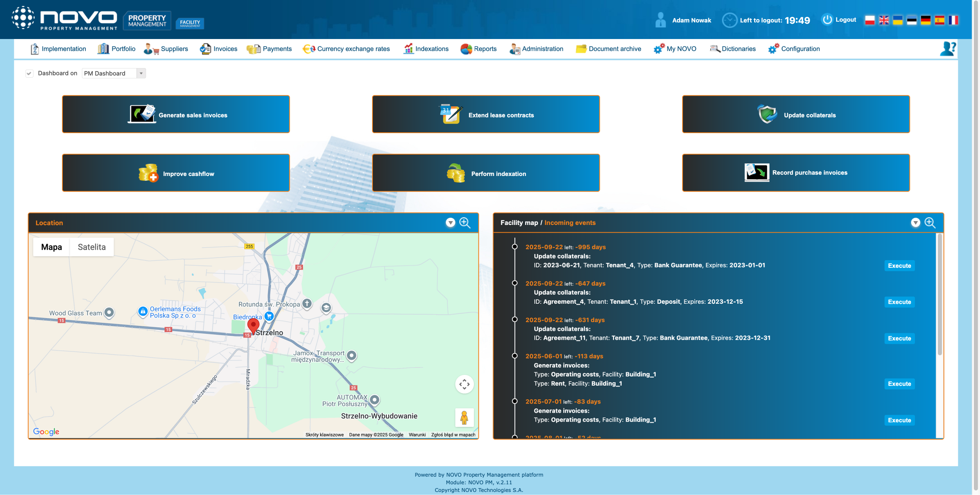Collapse Facility map panel with arrow

[915, 223]
